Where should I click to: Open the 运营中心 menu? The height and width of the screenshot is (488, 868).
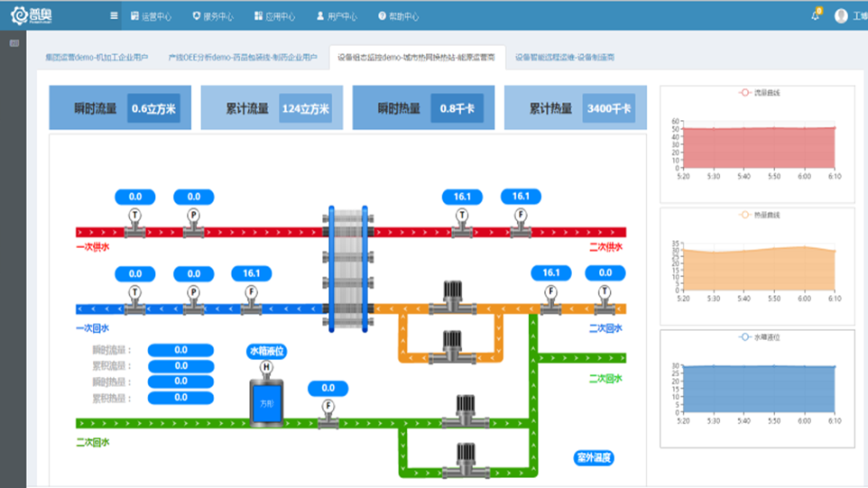click(x=151, y=16)
